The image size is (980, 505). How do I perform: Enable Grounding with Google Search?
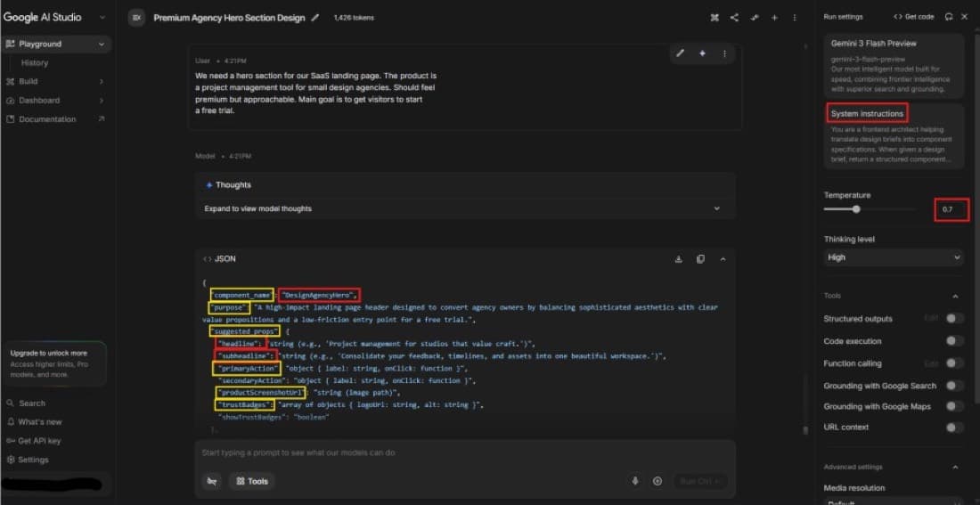[954, 386]
